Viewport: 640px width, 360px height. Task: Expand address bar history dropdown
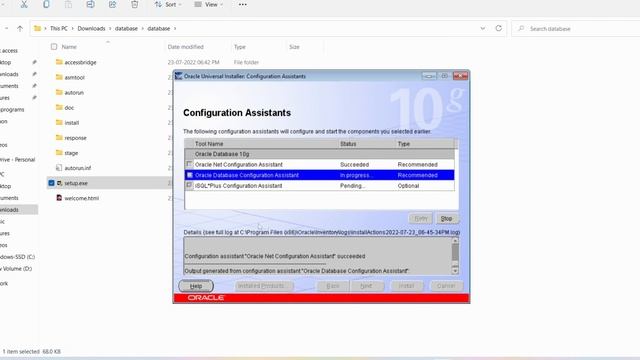click(482, 28)
